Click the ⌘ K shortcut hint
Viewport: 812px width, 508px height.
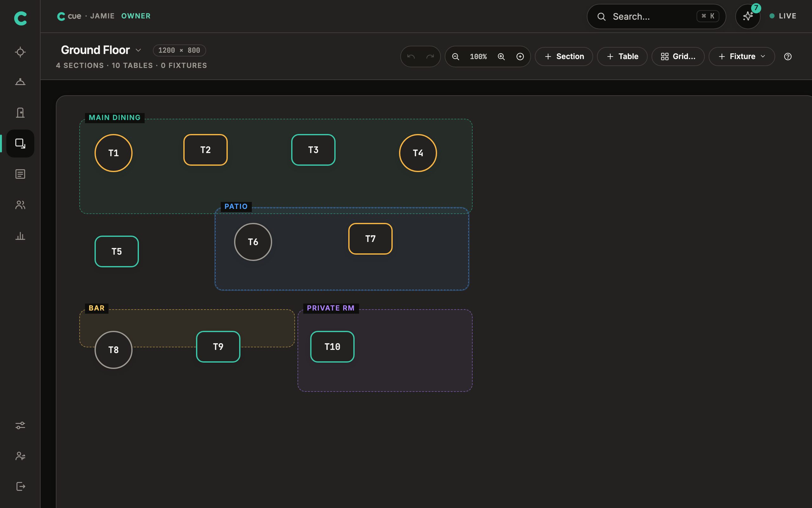(x=708, y=16)
